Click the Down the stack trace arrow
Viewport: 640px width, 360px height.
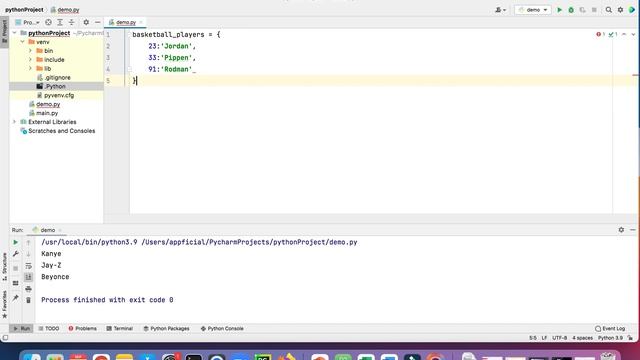28,254
